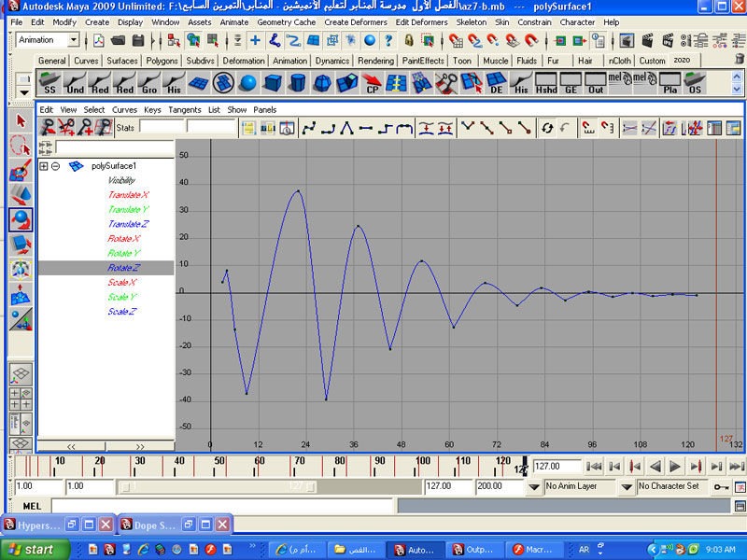Step forward to the next key

(x=696, y=466)
